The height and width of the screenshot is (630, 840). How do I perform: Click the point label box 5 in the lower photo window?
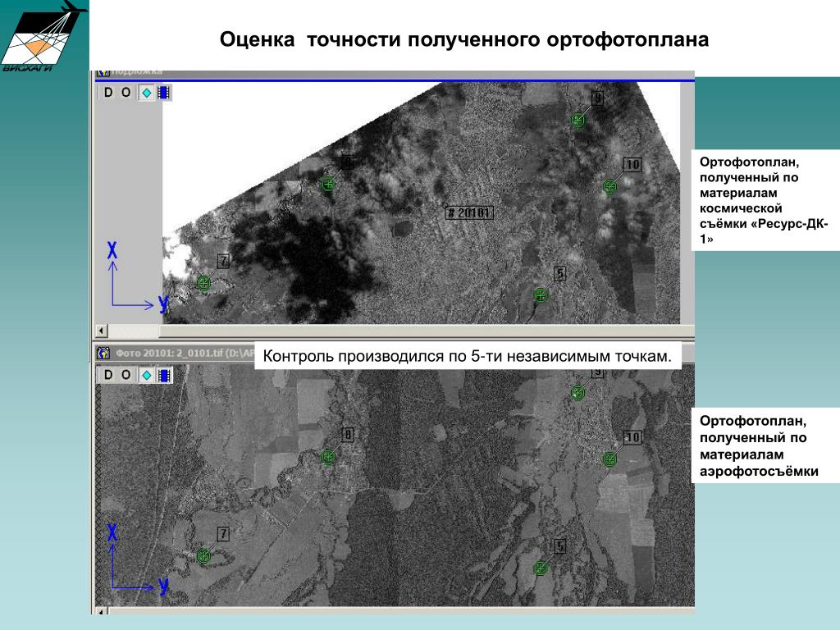559,546
